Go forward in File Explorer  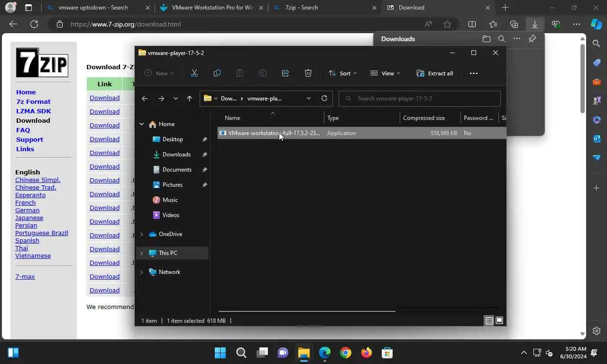point(161,99)
